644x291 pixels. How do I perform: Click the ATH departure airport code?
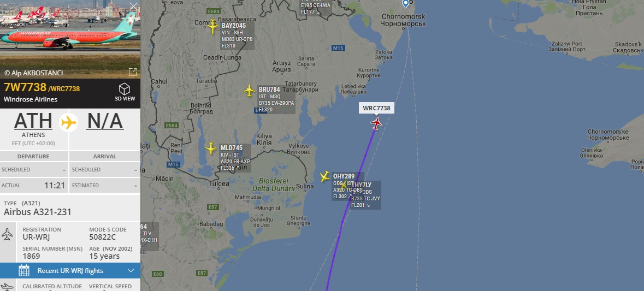[x=33, y=121]
